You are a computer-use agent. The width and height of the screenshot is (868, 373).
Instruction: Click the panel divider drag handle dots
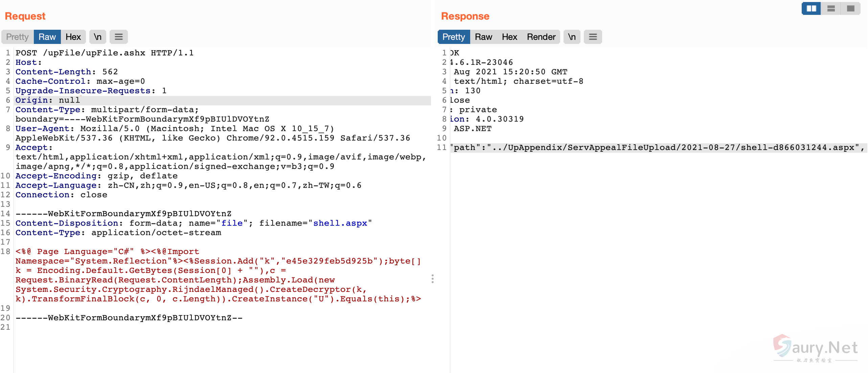tap(433, 279)
